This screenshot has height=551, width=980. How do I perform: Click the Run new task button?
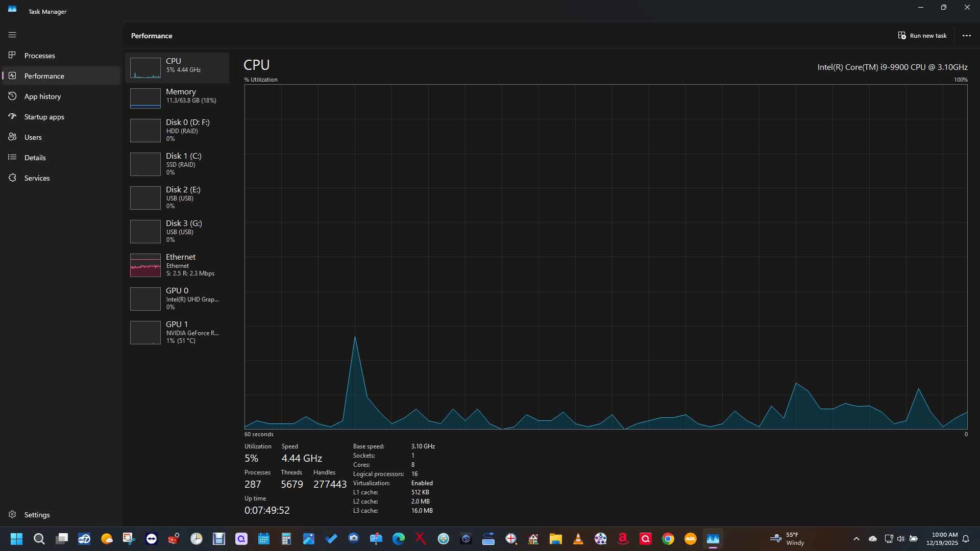(922, 36)
